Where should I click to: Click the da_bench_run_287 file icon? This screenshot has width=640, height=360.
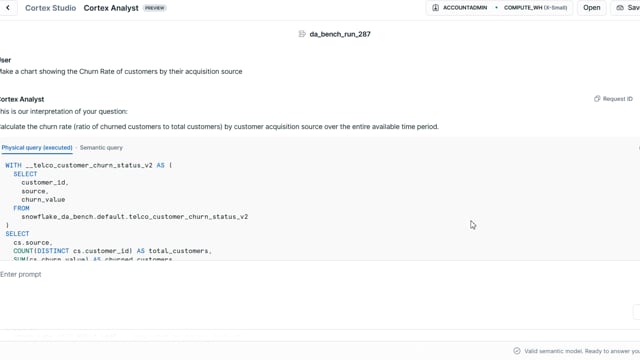(302, 34)
